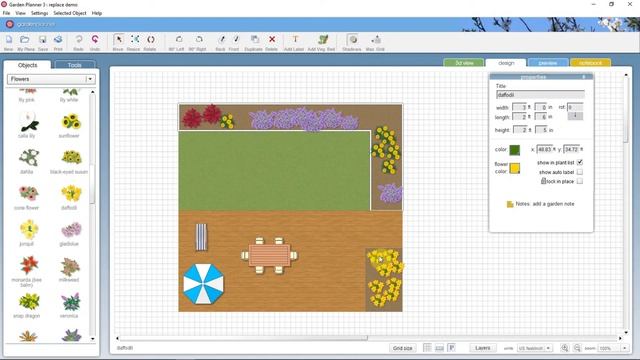640x360 pixels.
Task: Click the green foliage color swatch
Action: [515, 150]
